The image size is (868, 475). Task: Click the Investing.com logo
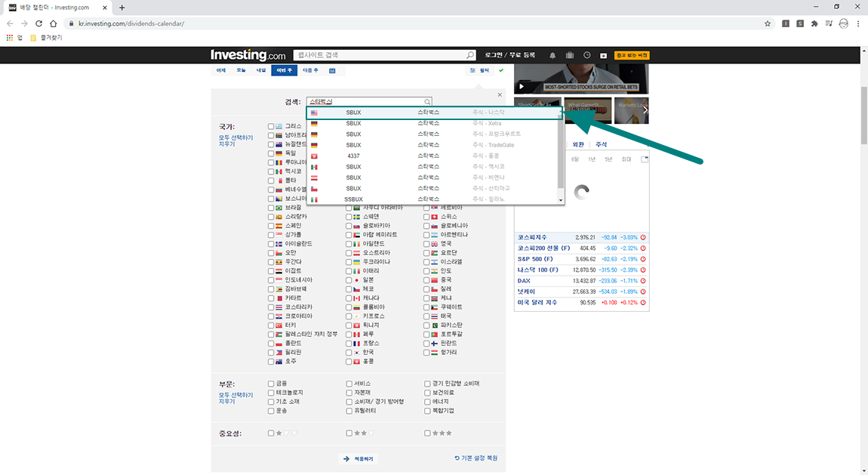pyautogui.click(x=248, y=55)
